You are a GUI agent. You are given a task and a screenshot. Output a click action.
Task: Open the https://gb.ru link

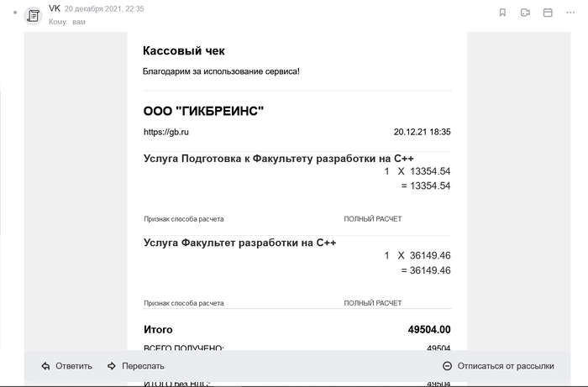pos(166,132)
